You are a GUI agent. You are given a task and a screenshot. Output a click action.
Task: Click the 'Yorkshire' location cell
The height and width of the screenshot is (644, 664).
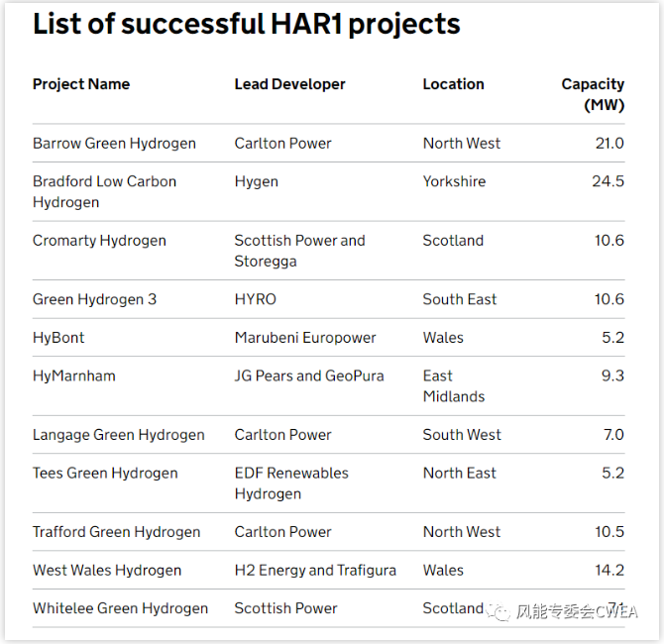tap(454, 181)
